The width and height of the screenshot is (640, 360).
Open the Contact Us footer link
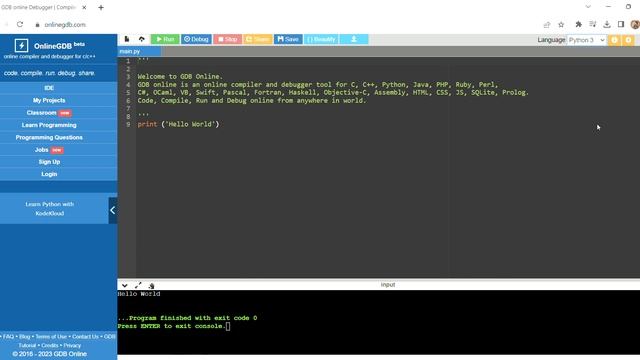coord(85,337)
